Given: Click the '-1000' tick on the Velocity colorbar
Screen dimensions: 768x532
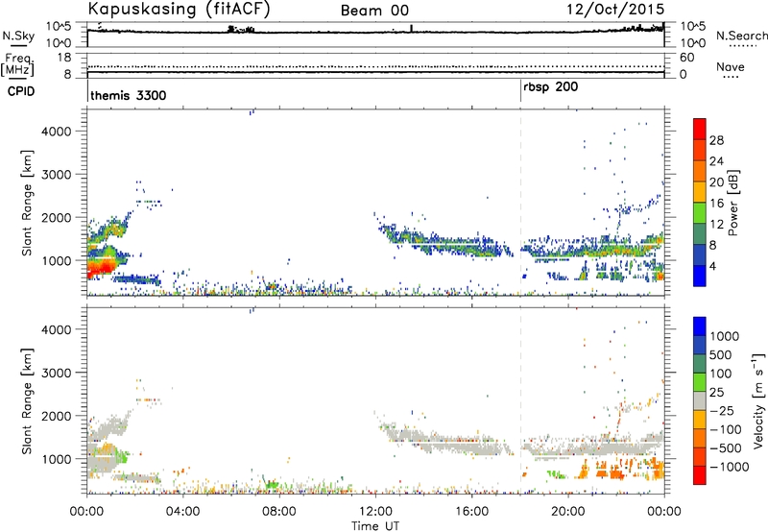Looking at the screenshot, I should click(729, 467).
